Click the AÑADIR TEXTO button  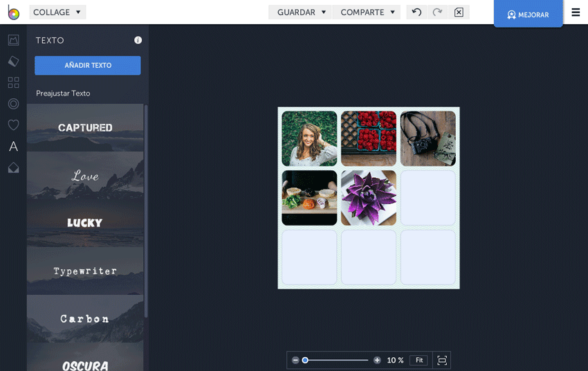88,66
